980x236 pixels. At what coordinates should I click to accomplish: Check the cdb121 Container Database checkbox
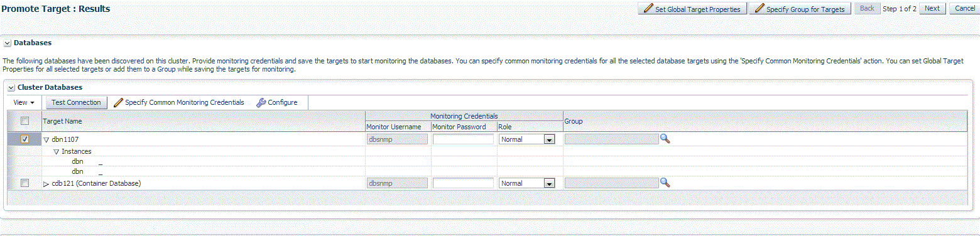pyautogui.click(x=24, y=183)
